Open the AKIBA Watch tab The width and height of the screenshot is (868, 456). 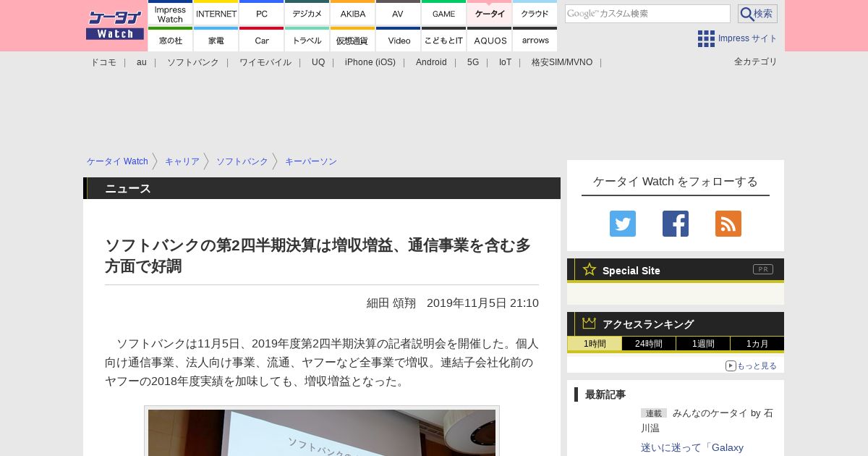tap(353, 13)
